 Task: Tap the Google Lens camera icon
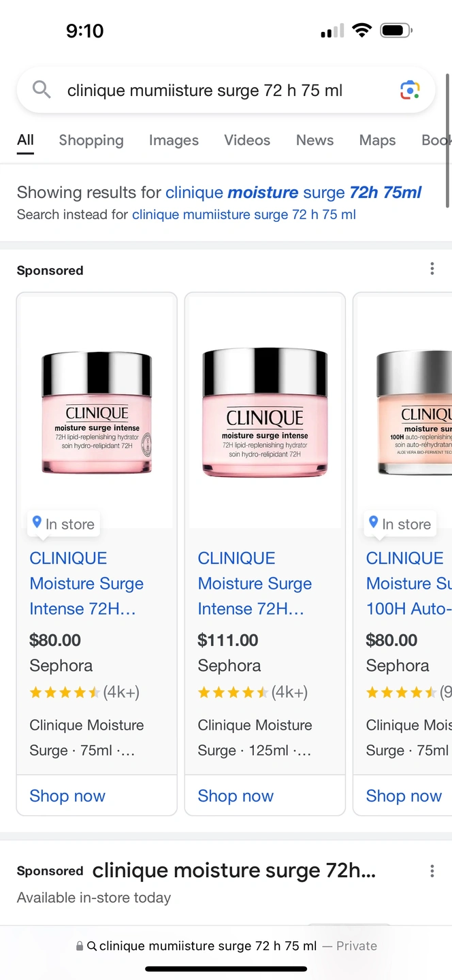(x=410, y=90)
